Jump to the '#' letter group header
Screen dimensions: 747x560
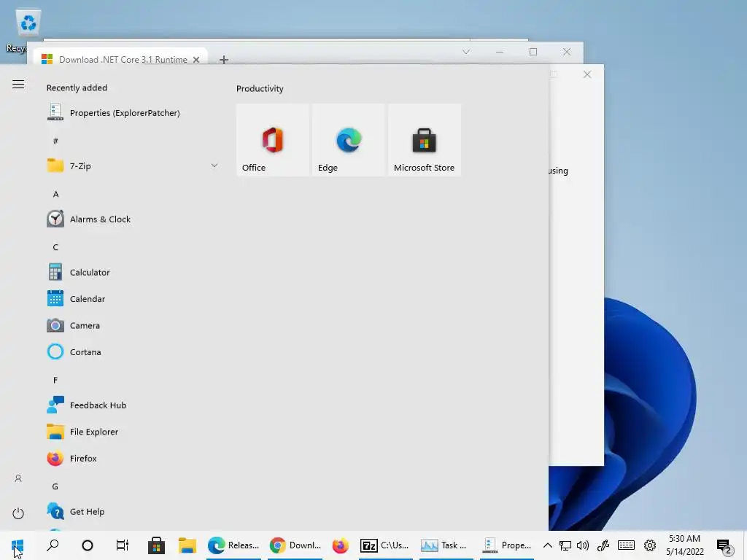coord(55,141)
